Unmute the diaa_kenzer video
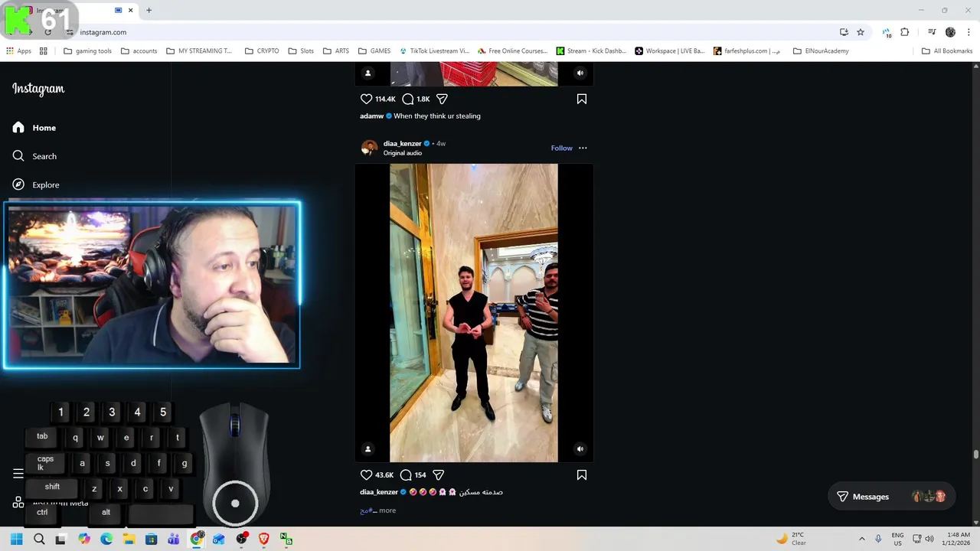 coord(580,449)
